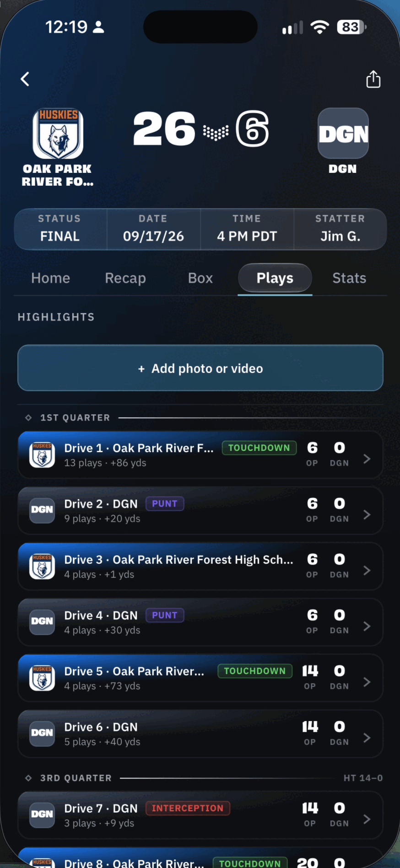Tap the battery indicator showing 83
Image resolution: width=400 pixels, height=868 pixels.
[x=351, y=27]
